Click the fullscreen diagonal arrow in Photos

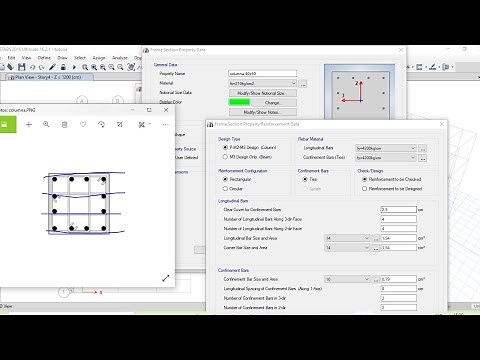click(166, 278)
